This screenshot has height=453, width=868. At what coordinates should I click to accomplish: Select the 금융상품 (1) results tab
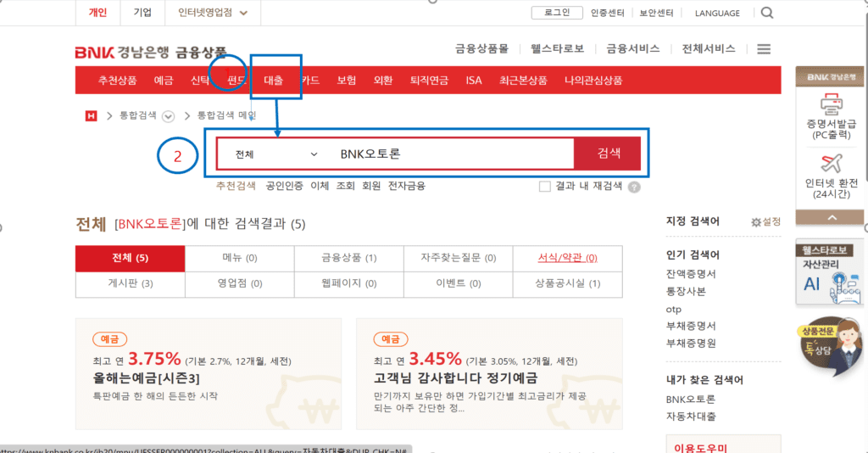pyautogui.click(x=348, y=258)
